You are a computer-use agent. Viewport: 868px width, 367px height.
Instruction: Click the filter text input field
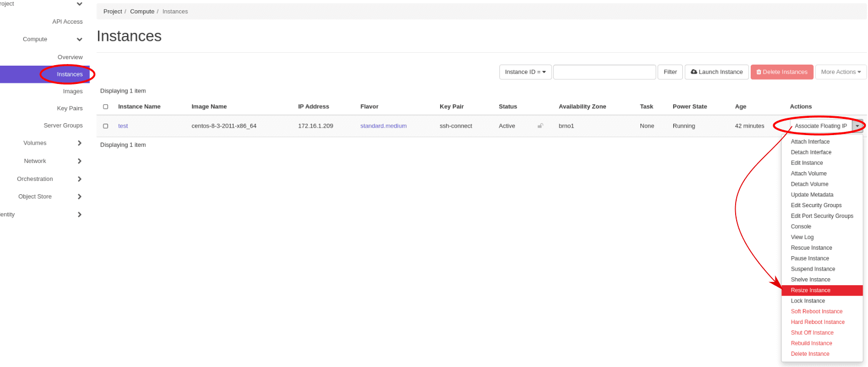point(604,72)
